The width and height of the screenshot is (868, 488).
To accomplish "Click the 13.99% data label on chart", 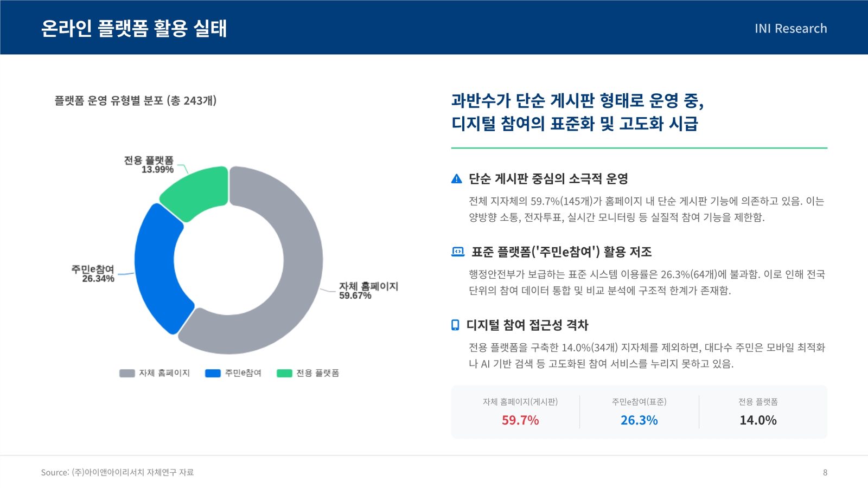I will [x=157, y=170].
